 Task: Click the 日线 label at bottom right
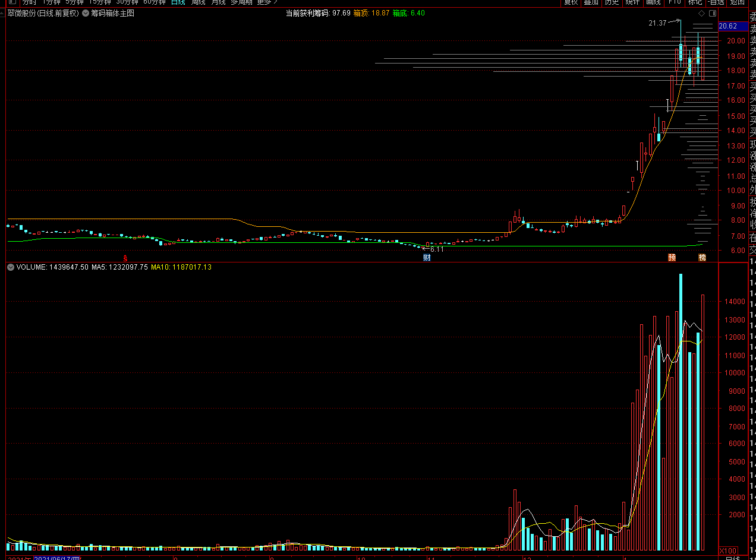[x=732, y=558]
